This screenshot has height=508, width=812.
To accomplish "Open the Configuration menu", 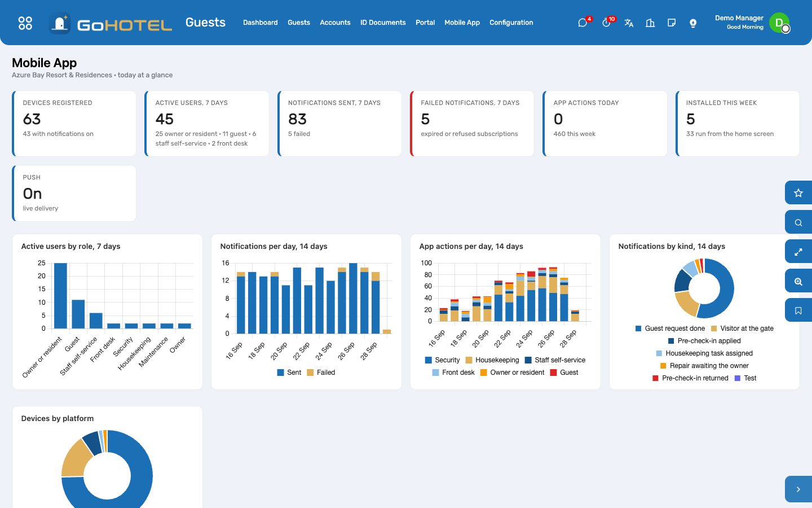I will 511,23.
